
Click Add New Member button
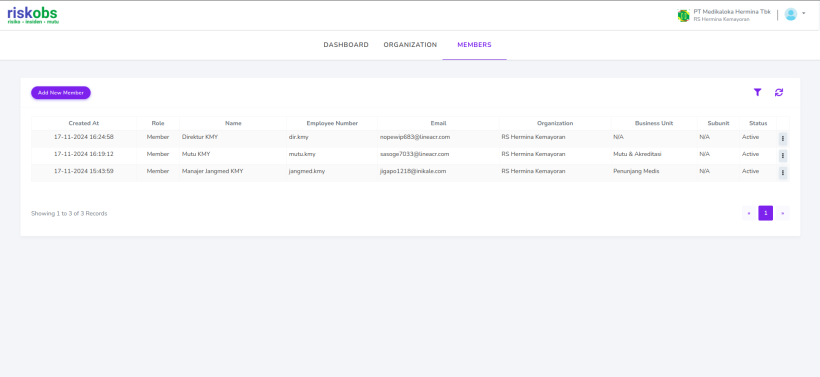[61, 93]
